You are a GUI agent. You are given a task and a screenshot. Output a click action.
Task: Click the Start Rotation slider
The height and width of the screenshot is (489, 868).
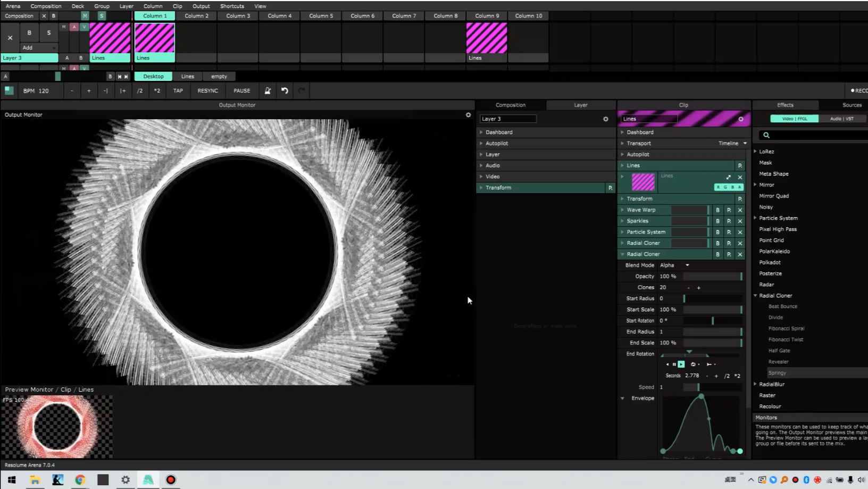point(713,321)
